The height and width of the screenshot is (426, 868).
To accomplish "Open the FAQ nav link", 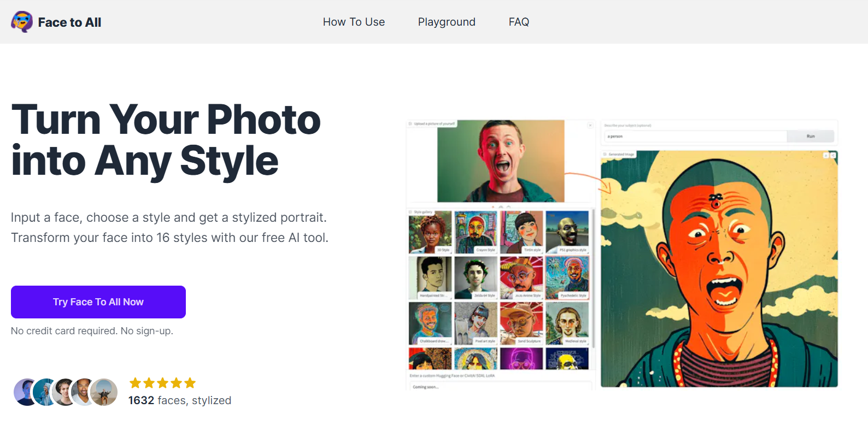I will tap(519, 22).
